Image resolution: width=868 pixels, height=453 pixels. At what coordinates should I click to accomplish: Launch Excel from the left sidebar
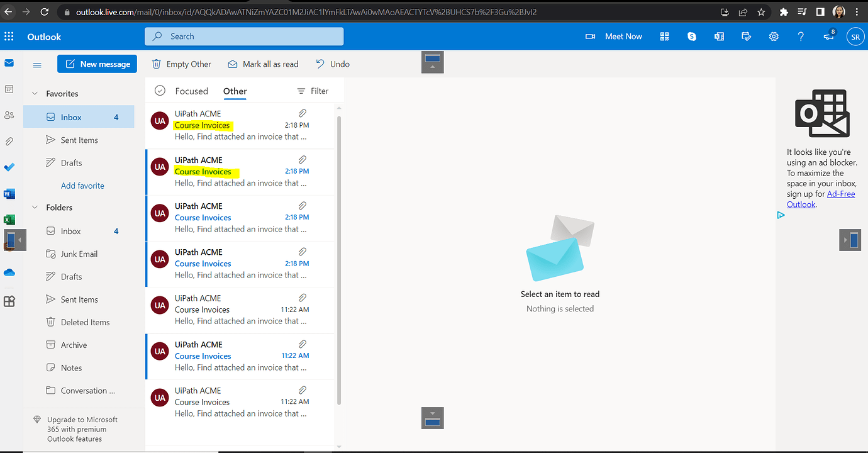pyautogui.click(x=9, y=219)
